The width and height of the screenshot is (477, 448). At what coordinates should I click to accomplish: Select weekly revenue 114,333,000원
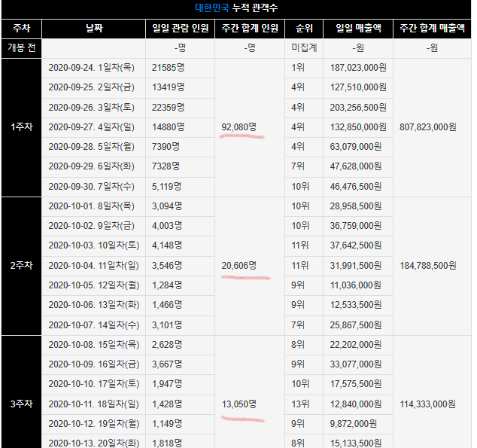(x=427, y=404)
